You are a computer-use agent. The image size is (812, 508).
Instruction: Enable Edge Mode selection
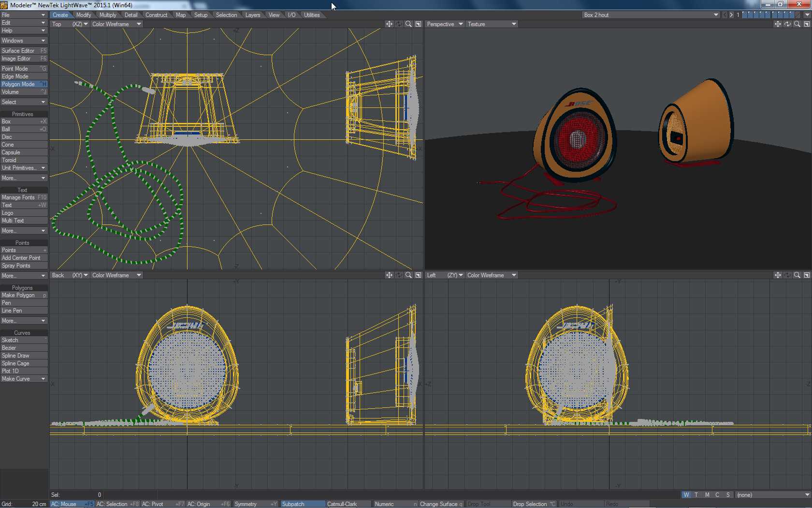click(x=24, y=76)
